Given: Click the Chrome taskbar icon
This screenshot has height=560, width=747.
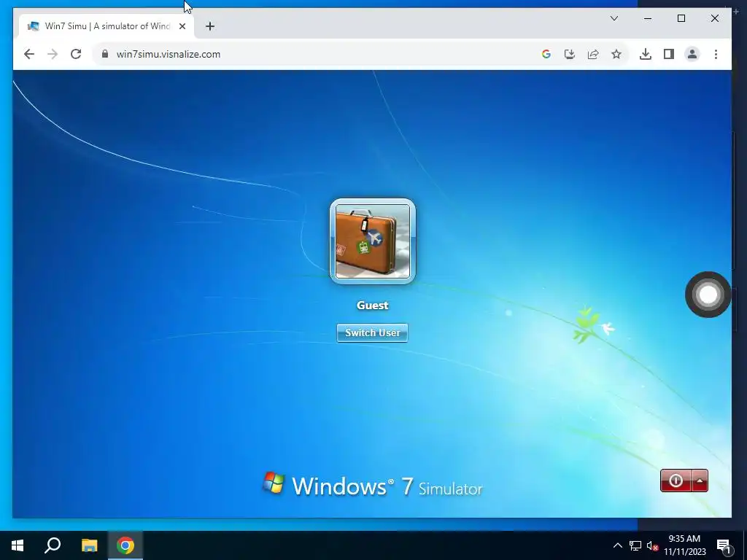Looking at the screenshot, I should tap(125, 545).
